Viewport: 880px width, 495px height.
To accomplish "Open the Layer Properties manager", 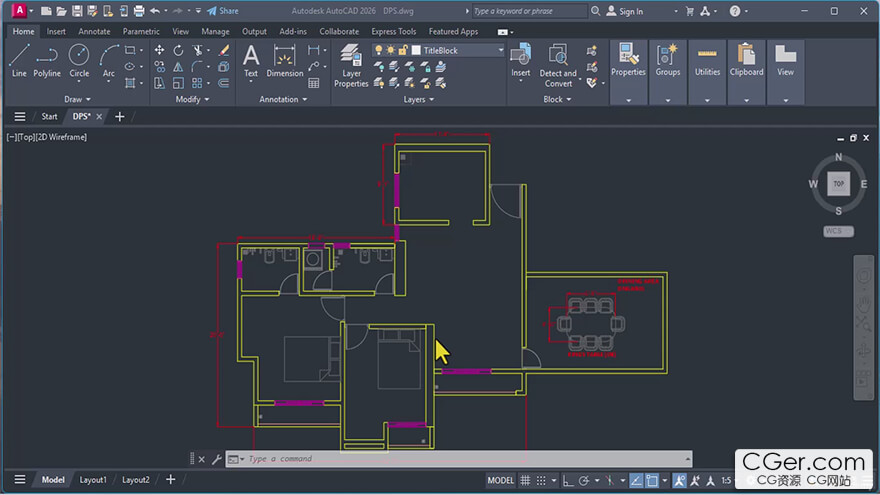I will point(351,66).
